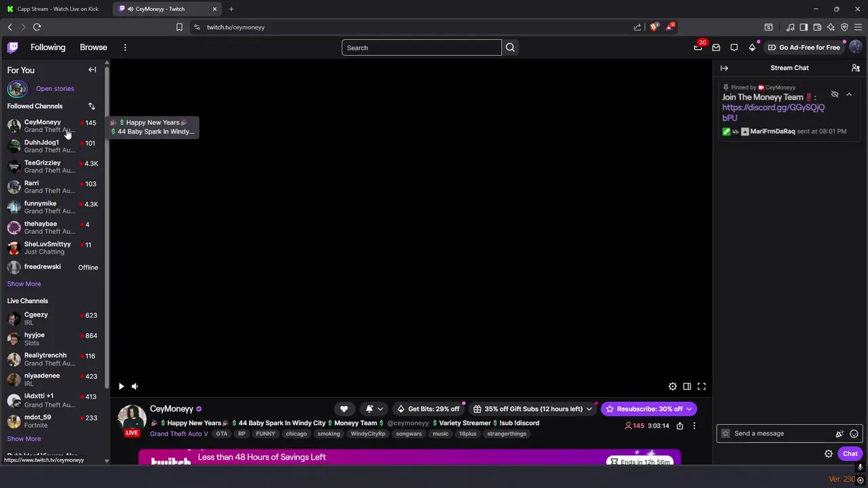This screenshot has height=488, width=868.
Task: Toggle theatre mode on player
Action: pos(687,386)
